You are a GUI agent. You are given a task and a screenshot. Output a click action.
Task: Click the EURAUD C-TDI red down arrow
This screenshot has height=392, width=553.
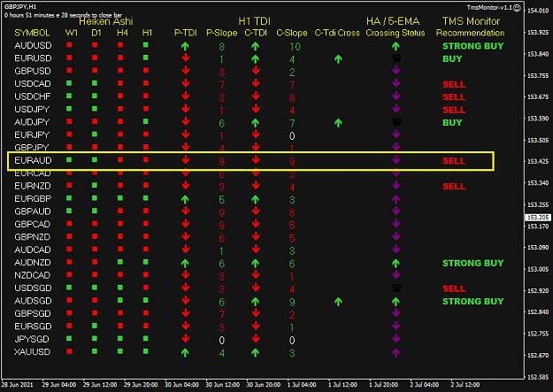pos(256,160)
